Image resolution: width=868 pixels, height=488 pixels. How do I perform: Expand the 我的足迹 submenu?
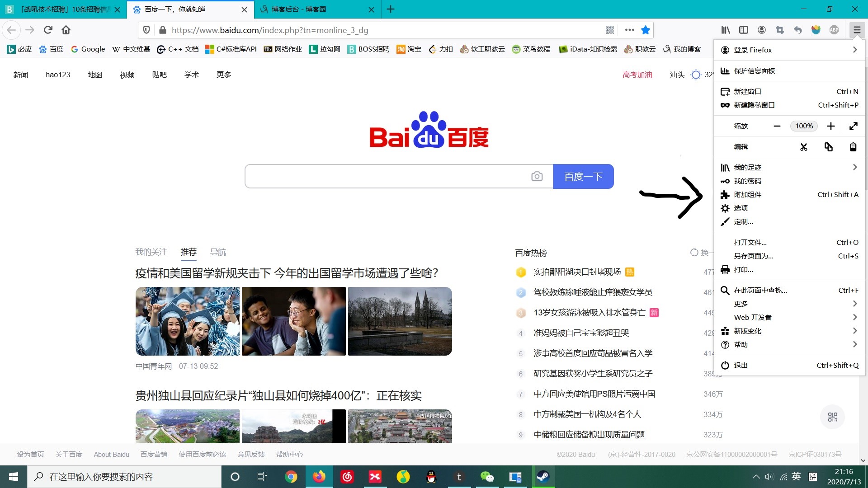[x=854, y=167]
